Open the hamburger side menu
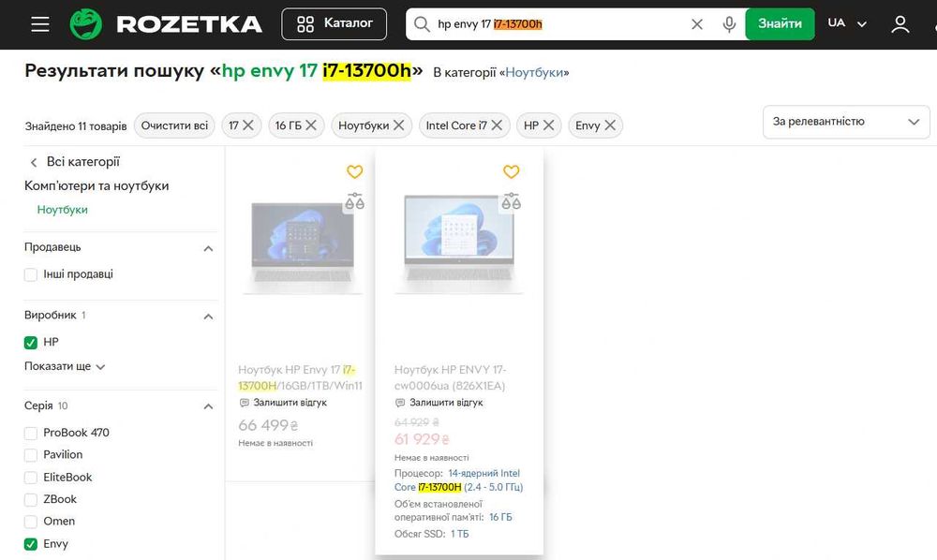The height and width of the screenshot is (560, 937). click(x=40, y=24)
